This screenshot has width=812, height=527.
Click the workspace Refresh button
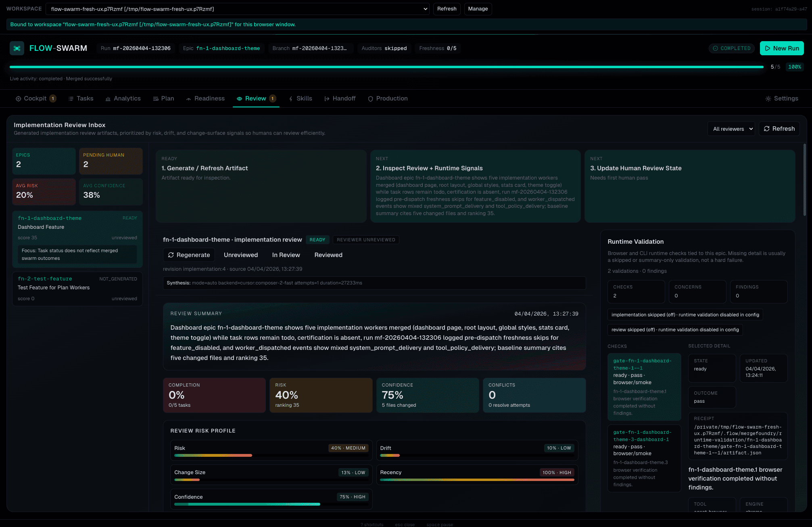click(447, 9)
